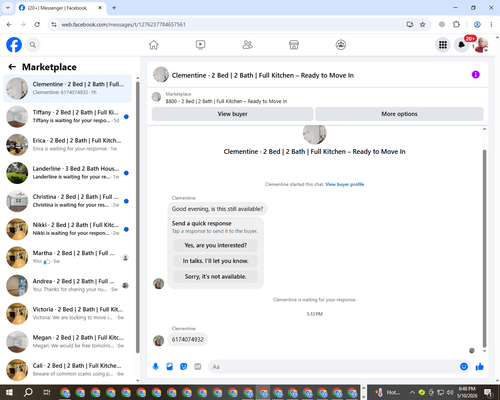This screenshot has width=500, height=400.
Task: Show hidden system tray icons chevron
Action: click(412, 392)
